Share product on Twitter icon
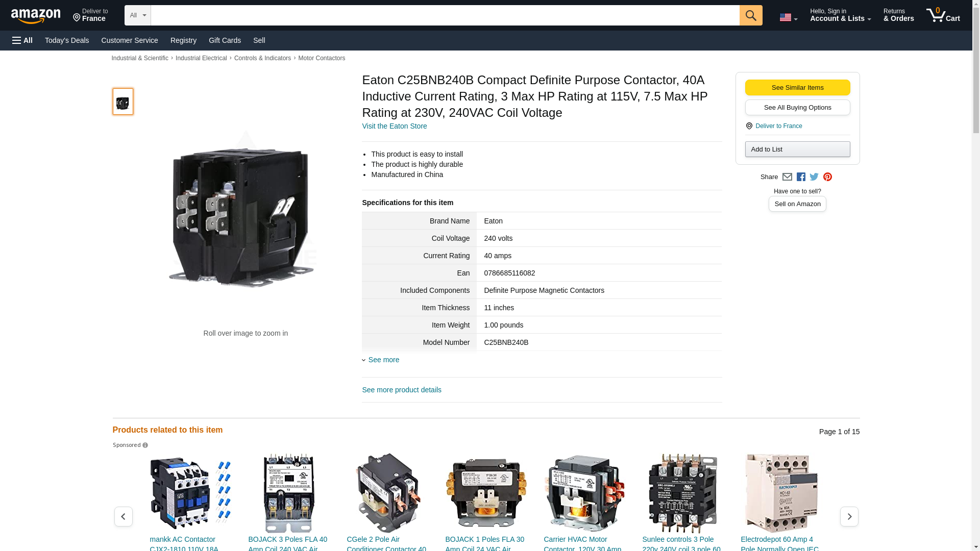Screen dimensions: 980x551 [x=814, y=177]
